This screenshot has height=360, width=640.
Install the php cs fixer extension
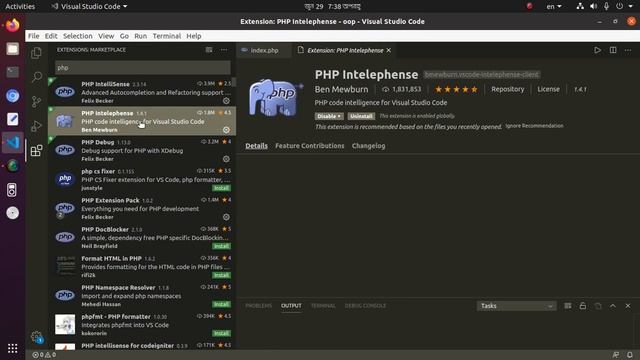pos(221,188)
